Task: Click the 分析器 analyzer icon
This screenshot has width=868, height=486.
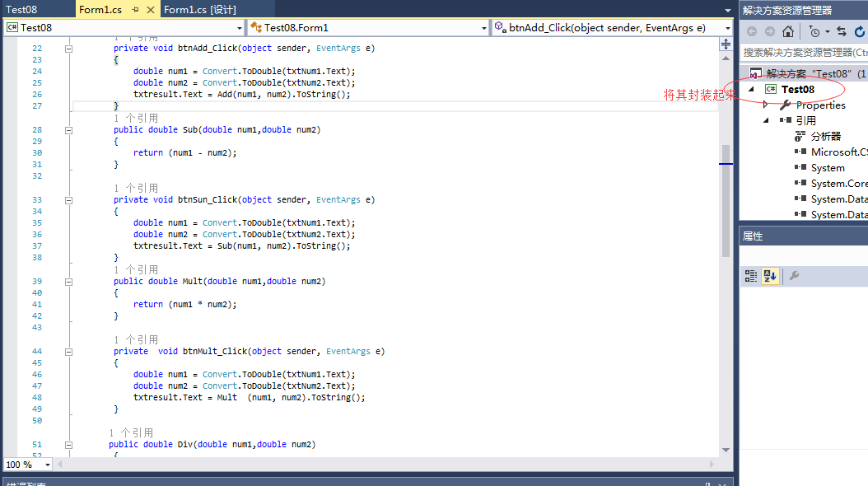Action: click(x=800, y=136)
